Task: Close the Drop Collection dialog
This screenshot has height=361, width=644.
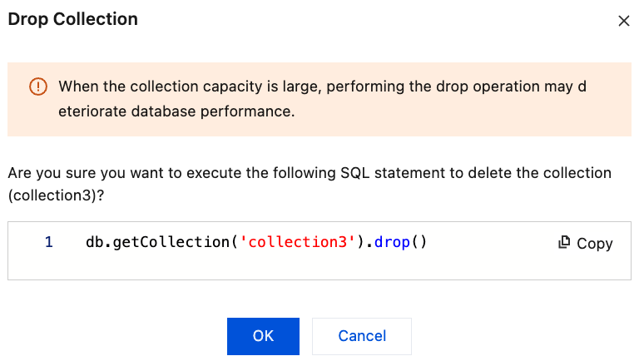Action: click(x=623, y=21)
